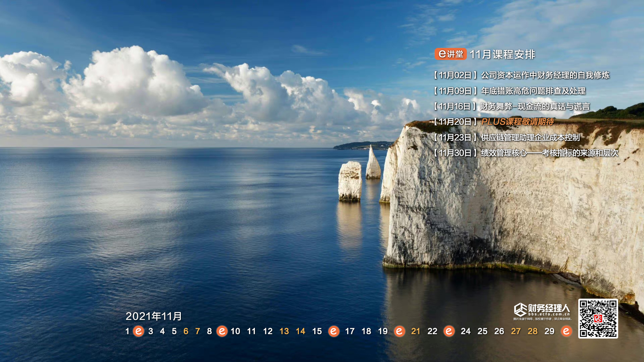Click calendar date 12
644x362 pixels.
click(268, 331)
